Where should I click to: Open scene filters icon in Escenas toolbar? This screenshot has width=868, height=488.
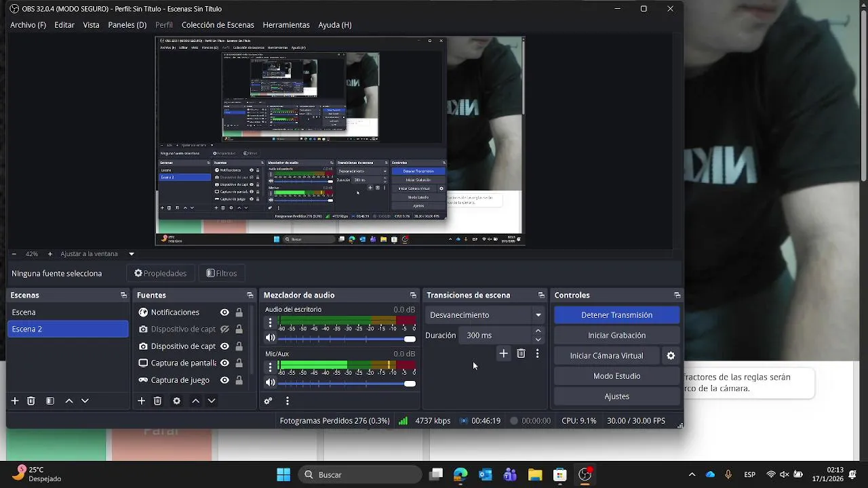click(x=50, y=401)
